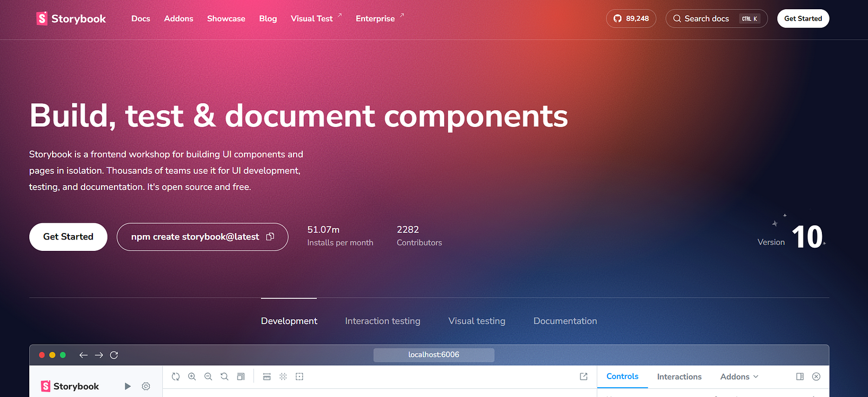868x397 pixels.
Task: Go to the Showcase page
Action: pos(226,18)
